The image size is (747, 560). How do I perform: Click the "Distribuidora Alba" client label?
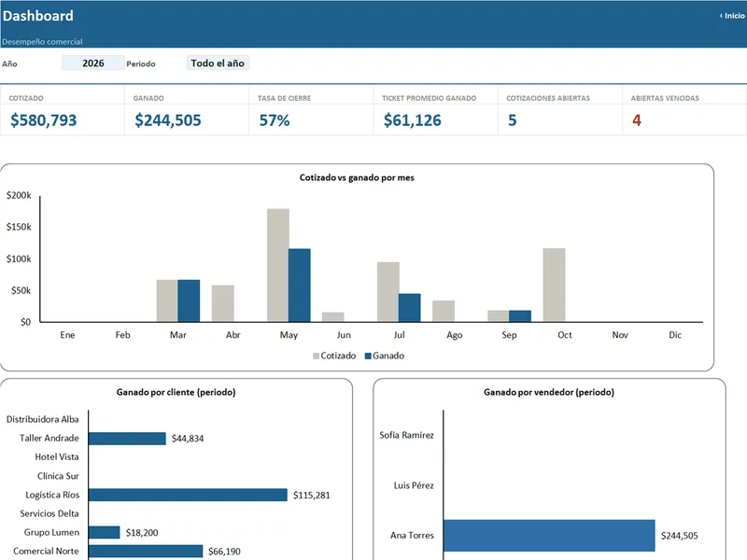42,419
